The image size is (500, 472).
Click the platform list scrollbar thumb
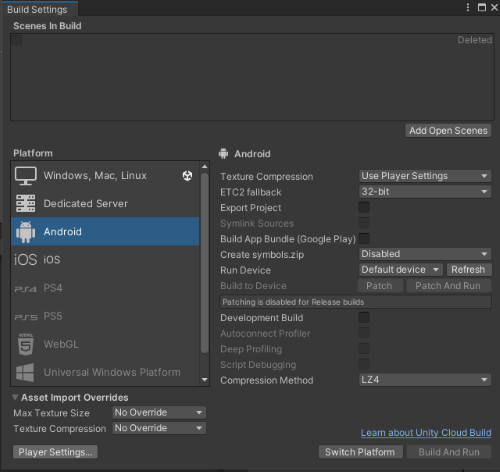204,263
